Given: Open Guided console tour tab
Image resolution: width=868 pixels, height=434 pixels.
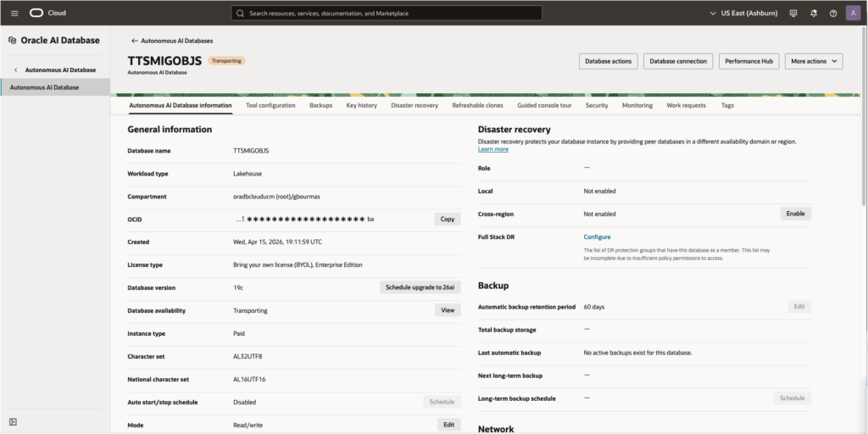Looking at the screenshot, I should [544, 105].
